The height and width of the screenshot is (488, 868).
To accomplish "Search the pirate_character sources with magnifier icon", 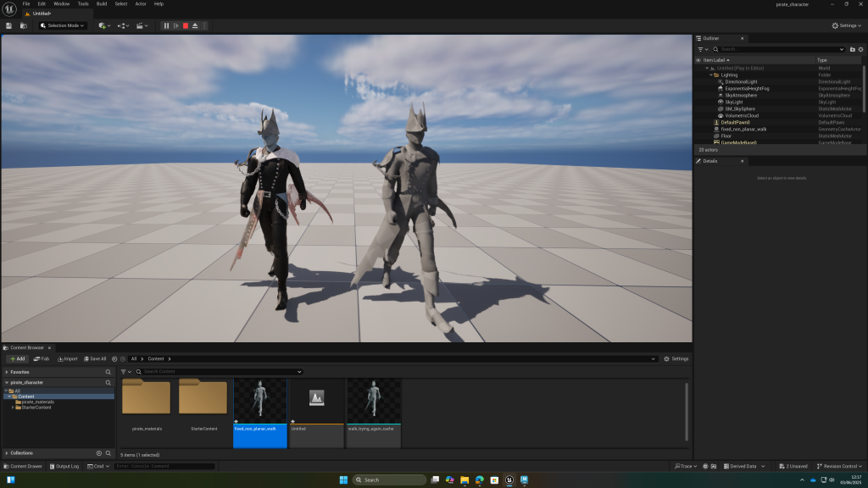I will [x=108, y=382].
